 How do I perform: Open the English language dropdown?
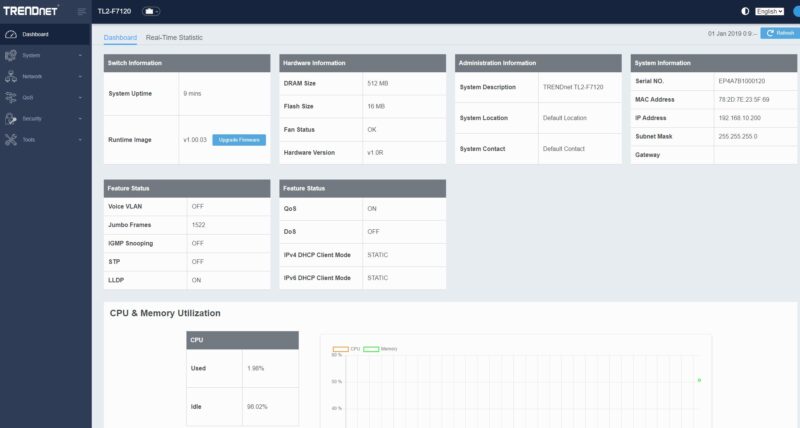pos(769,11)
